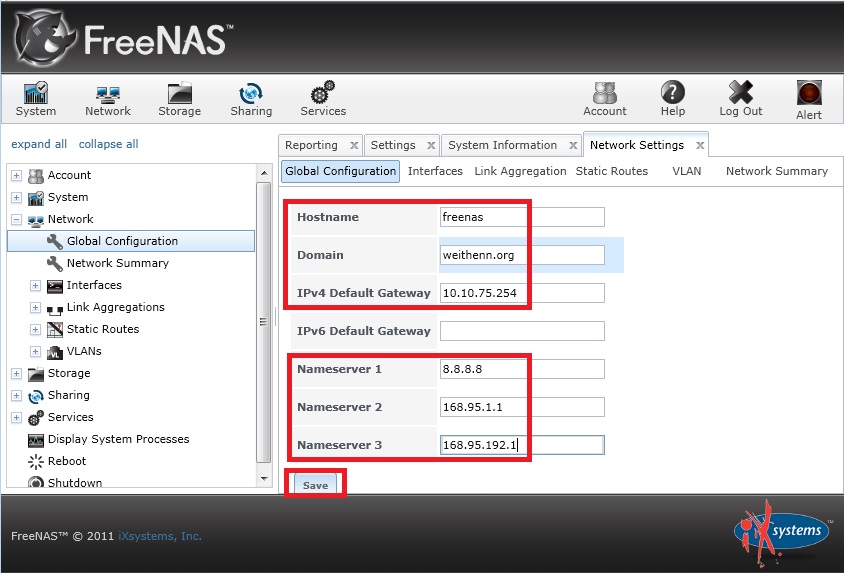Viewport: 844px width, 573px height.
Task: Click the Nameserver 1 field
Action: [522, 369]
